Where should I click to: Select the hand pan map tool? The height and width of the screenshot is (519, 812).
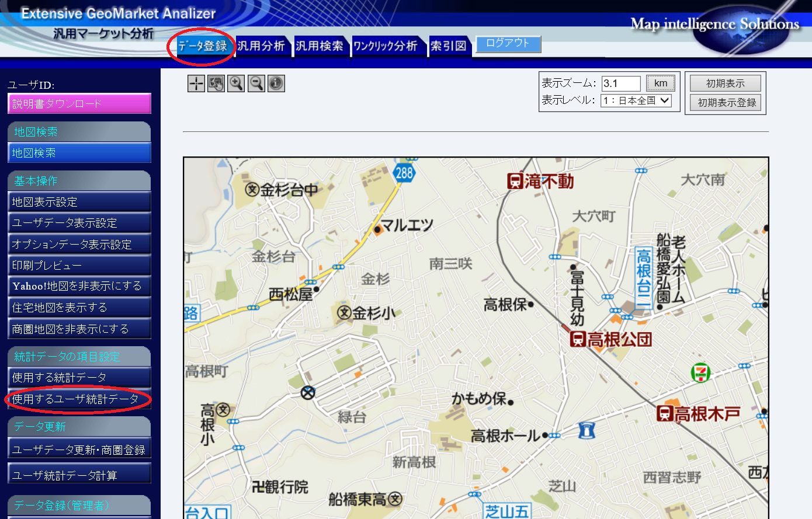[216, 83]
